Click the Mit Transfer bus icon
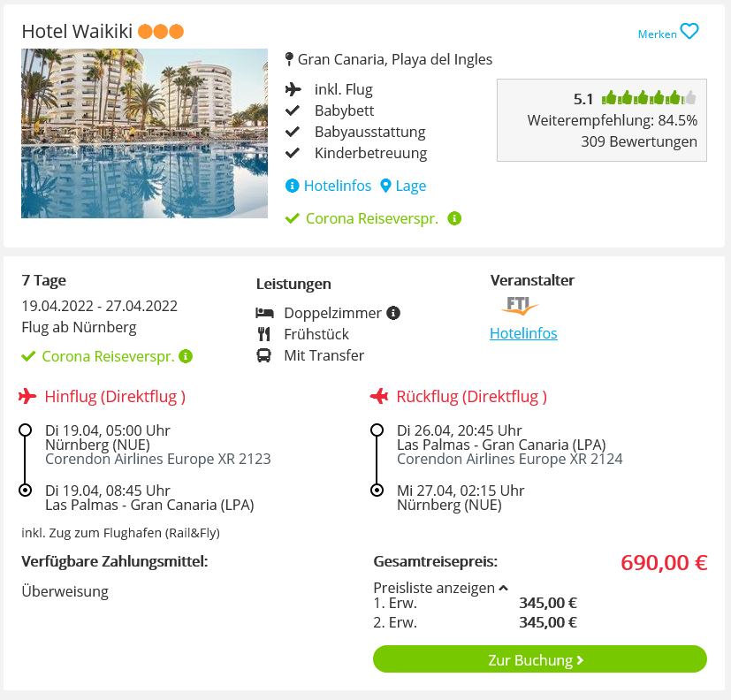The height and width of the screenshot is (700, 731). [264, 355]
